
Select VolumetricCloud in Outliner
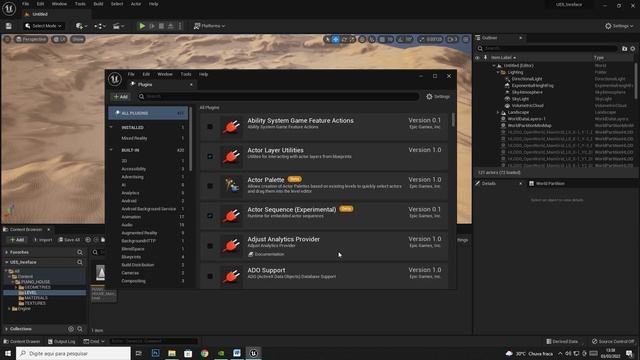[527, 105]
